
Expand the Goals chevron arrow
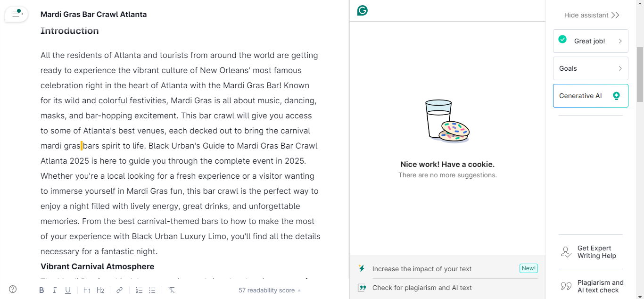[620, 68]
